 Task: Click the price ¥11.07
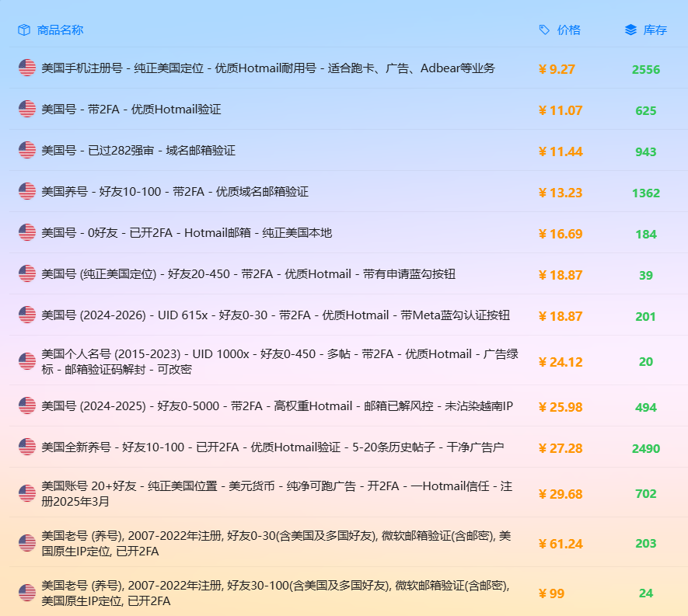561,110
